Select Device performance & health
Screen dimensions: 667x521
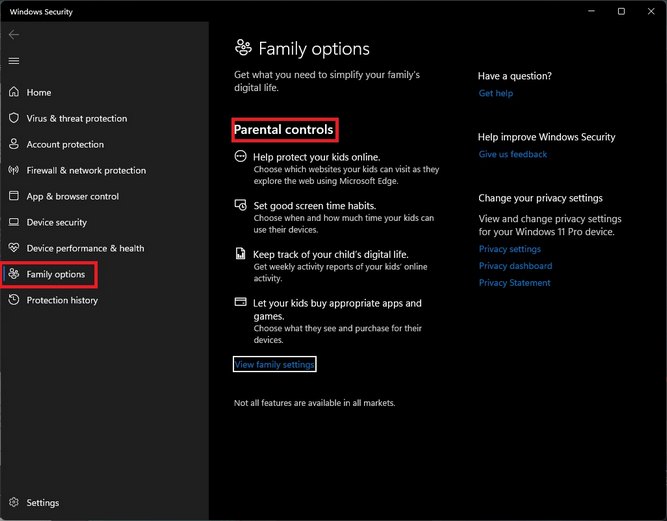coord(85,248)
